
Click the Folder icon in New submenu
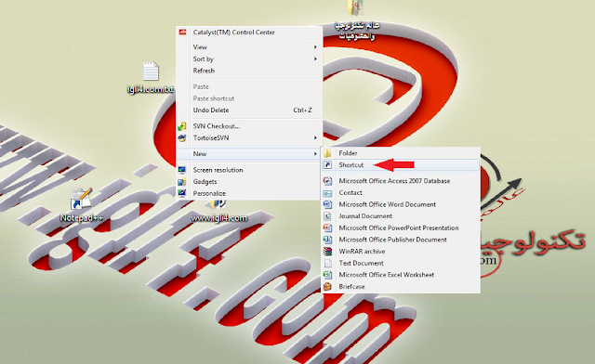click(327, 153)
